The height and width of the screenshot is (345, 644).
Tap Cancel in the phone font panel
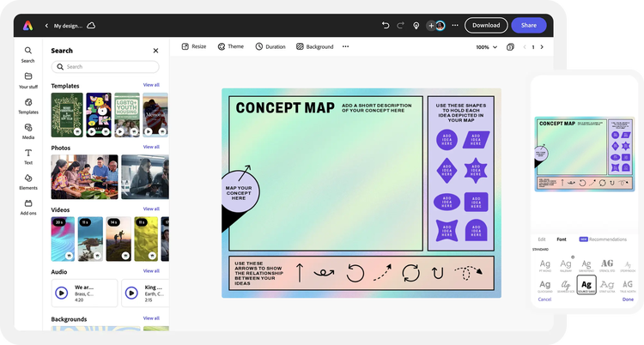click(544, 300)
